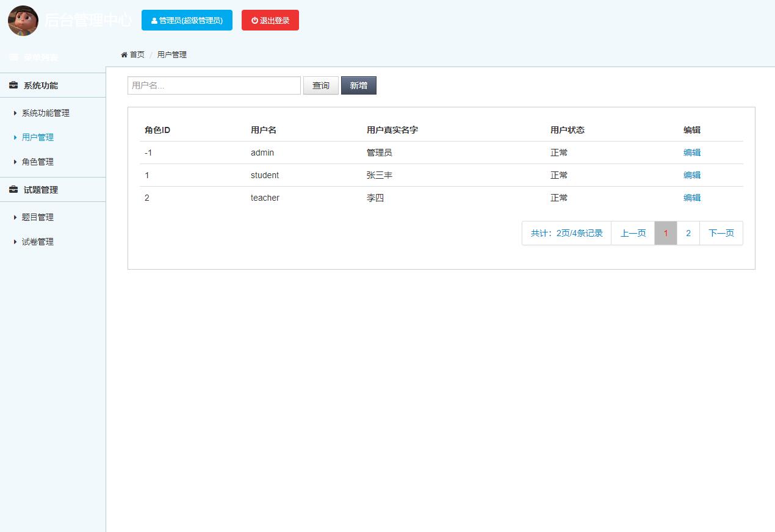The width and height of the screenshot is (775, 532).
Task: Click the 查询 search button
Action: 320,85
